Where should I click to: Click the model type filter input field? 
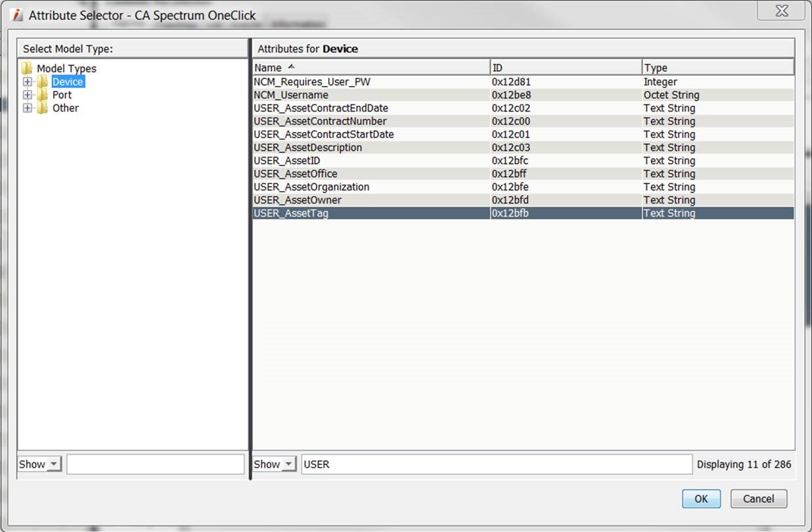pyautogui.click(x=156, y=464)
